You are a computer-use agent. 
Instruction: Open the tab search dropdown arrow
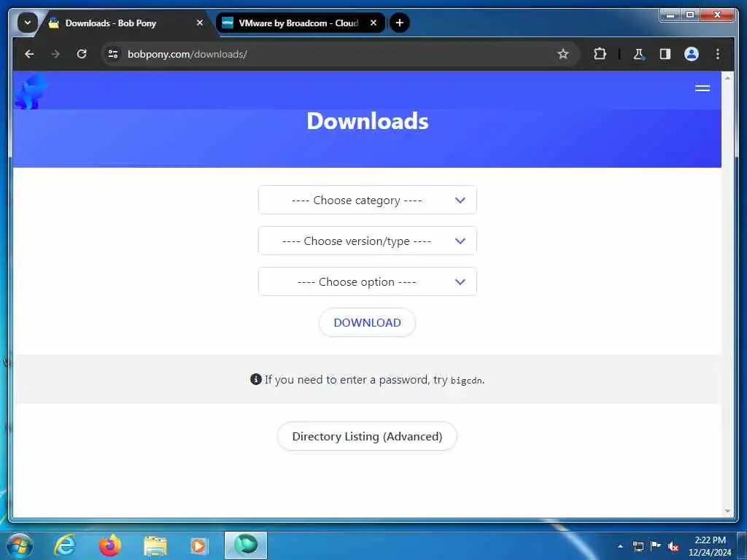[28, 23]
